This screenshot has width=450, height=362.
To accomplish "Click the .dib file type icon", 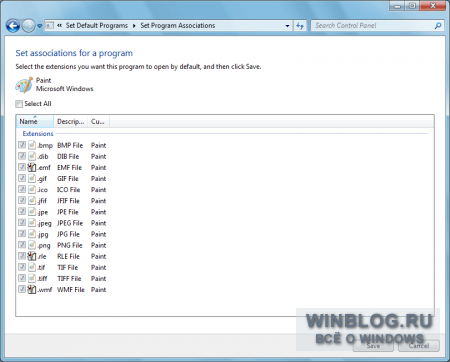I will pyautogui.click(x=32, y=156).
